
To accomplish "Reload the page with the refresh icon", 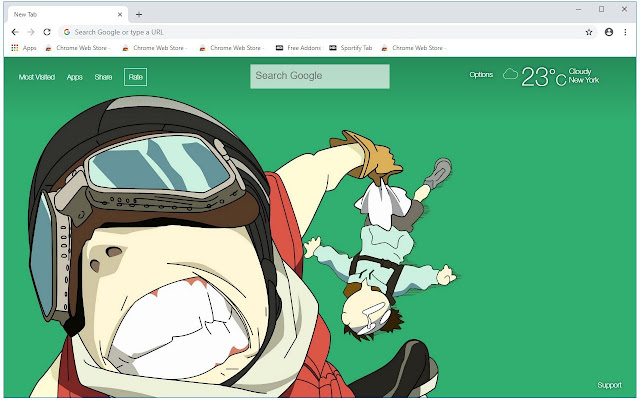I will click(47, 32).
